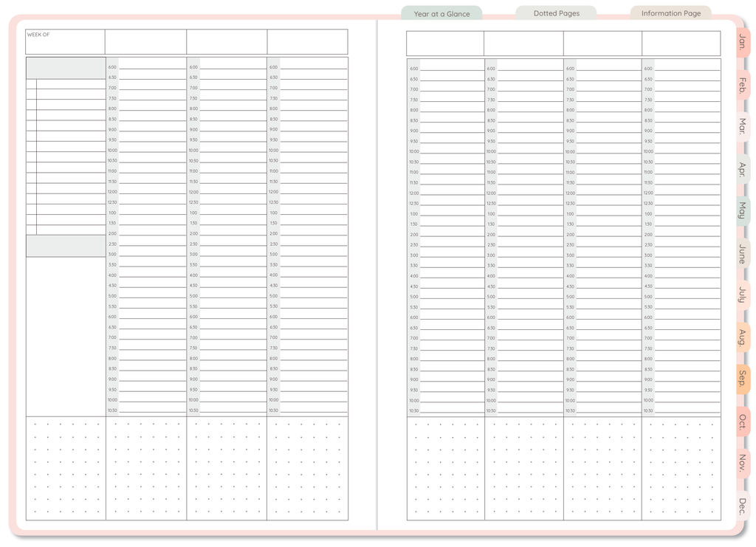Click the top-left day header on the right page
This screenshot has width=756, height=547.
445,44
